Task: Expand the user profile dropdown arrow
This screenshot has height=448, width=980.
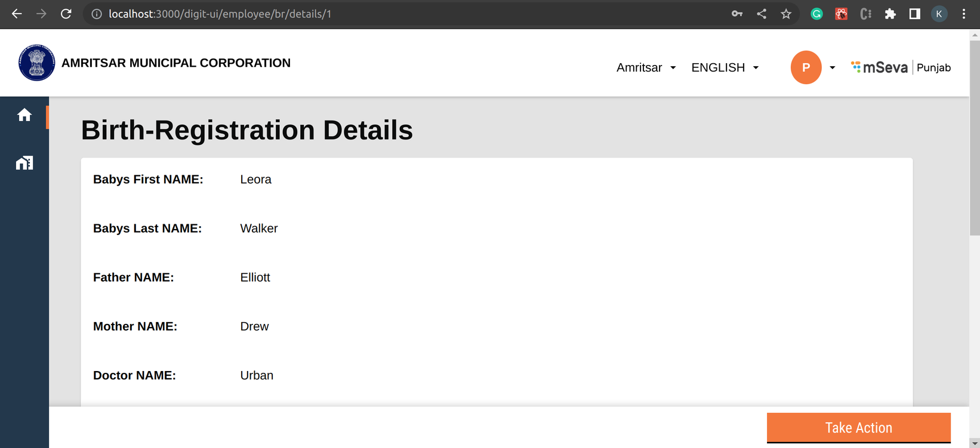Action: tap(833, 67)
